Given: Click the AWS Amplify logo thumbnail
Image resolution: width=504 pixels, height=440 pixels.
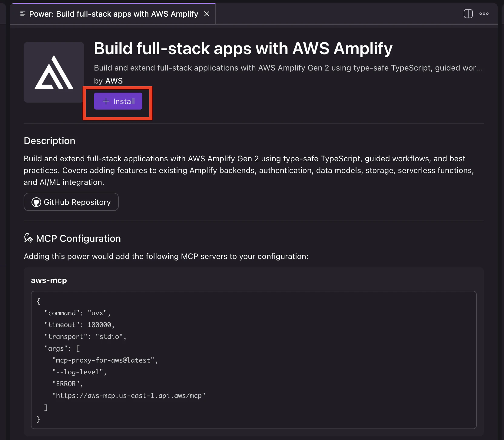Looking at the screenshot, I should point(54,72).
